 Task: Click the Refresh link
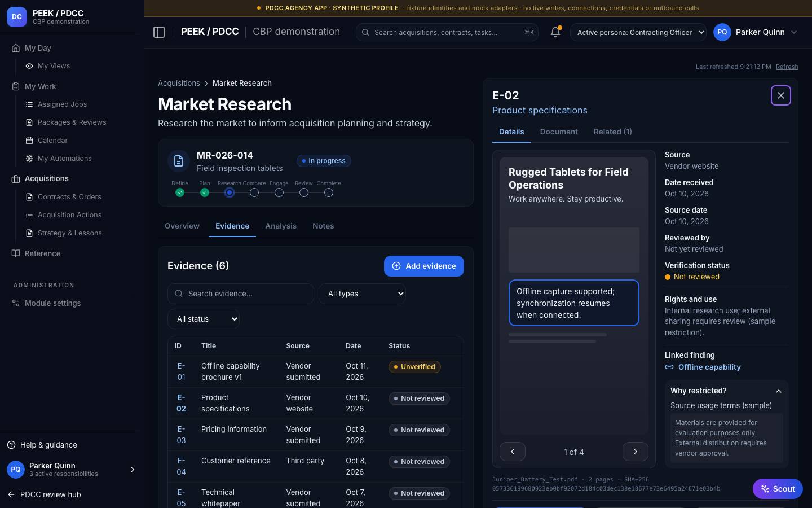coord(787,67)
